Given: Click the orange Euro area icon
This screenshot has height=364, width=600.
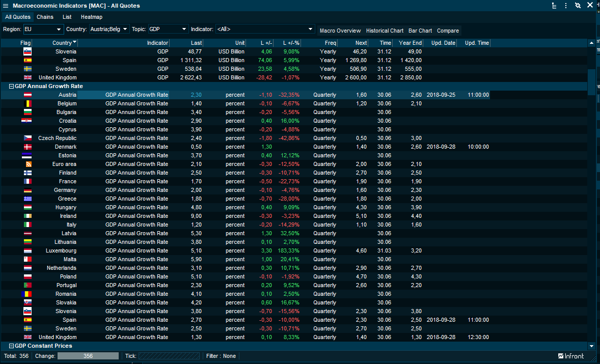Looking at the screenshot, I should (x=29, y=164).
